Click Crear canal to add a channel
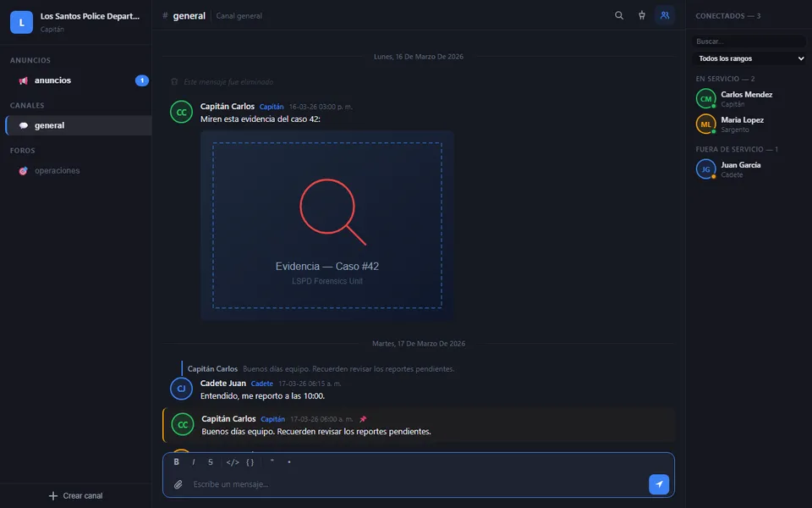812x508 pixels. (x=75, y=496)
